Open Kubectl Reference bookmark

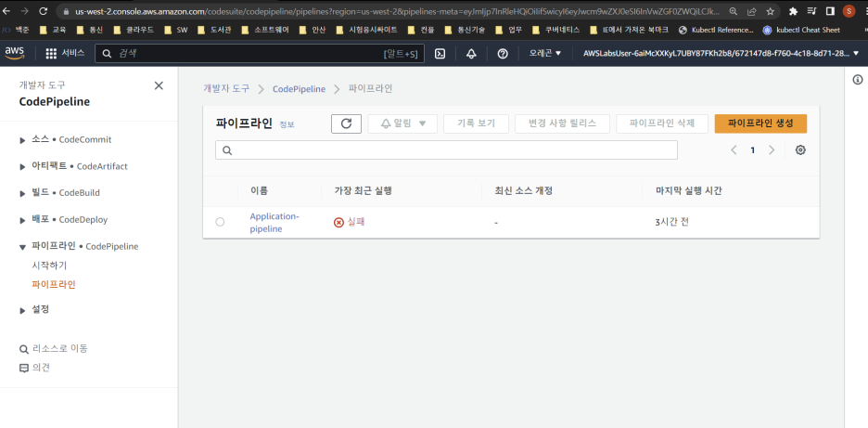coord(716,30)
